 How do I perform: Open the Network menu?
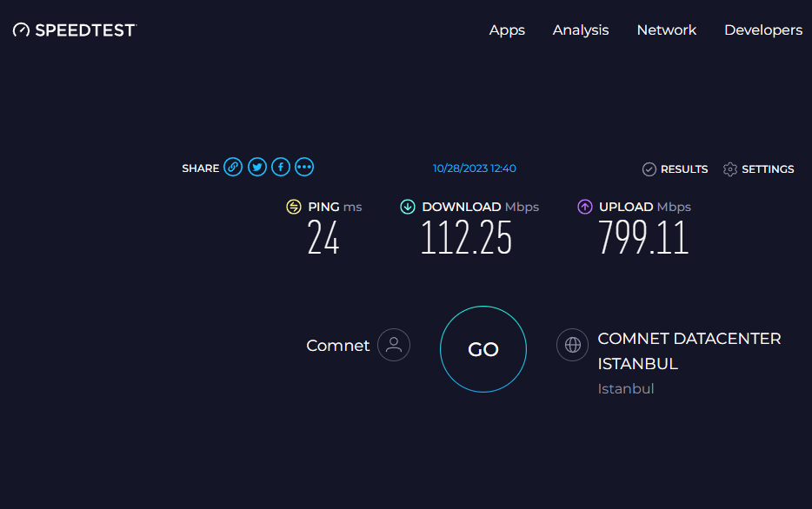point(667,30)
